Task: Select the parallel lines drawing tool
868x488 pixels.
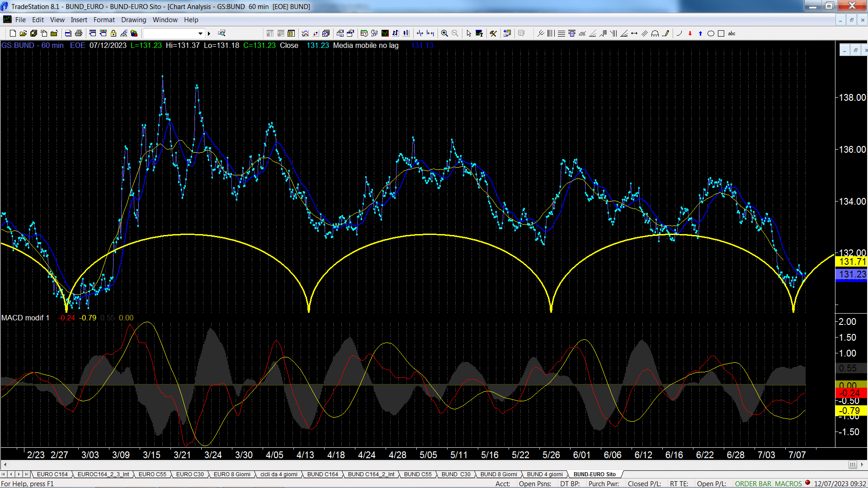Action: pyautogui.click(x=645, y=33)
